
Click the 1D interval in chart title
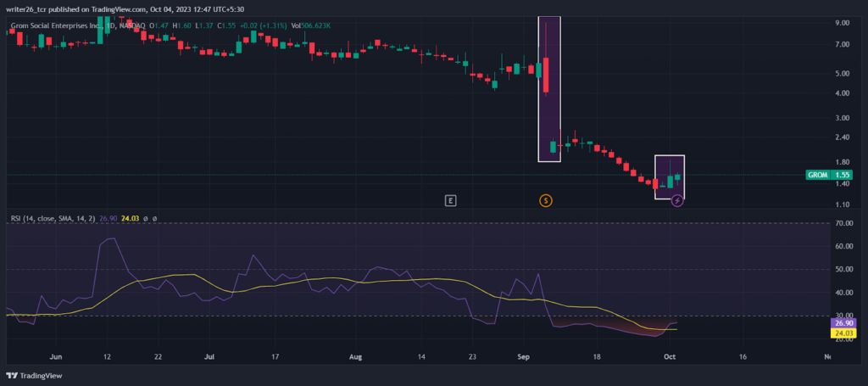pos(111,25)
